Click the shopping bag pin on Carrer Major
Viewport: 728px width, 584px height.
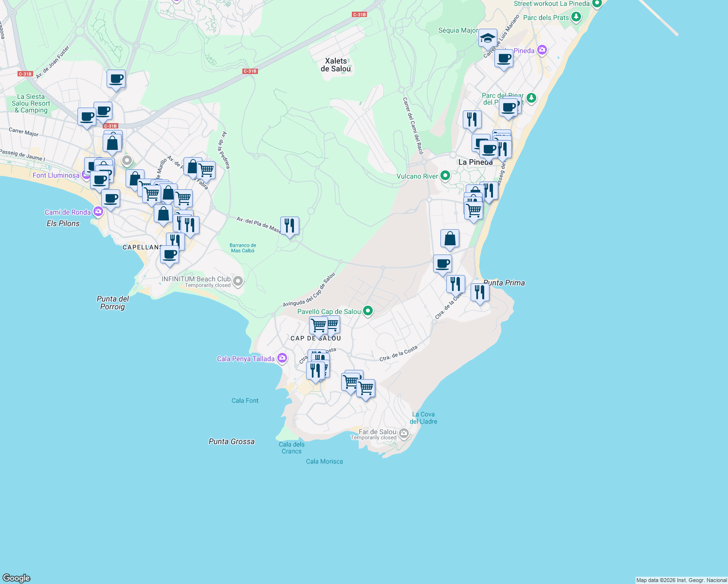click(111, 143)
